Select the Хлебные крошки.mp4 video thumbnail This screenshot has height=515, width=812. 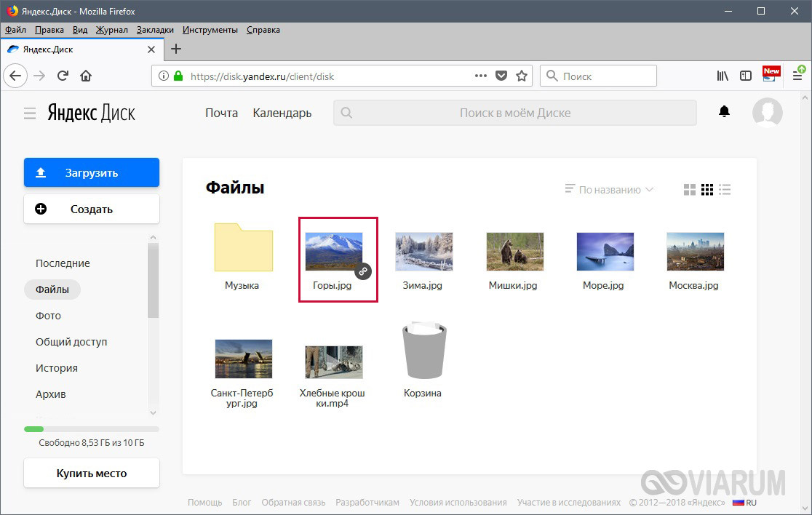click(x=334, y=362)
